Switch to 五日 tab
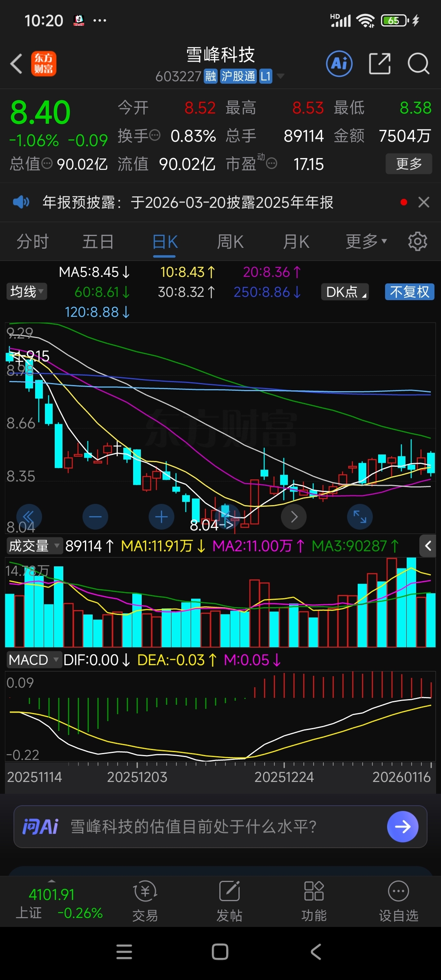 click(98, 241)
